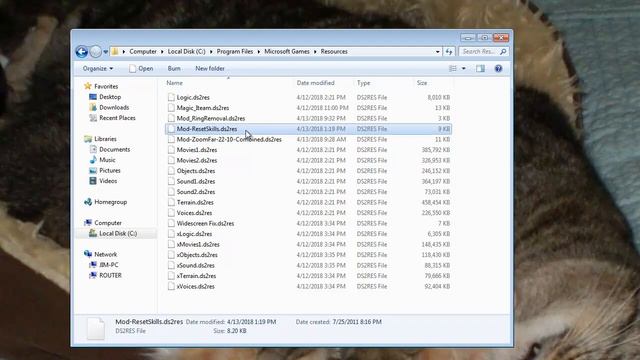Select the Objects.ds2res file icon
640x360 pixels.
[171, 171]
